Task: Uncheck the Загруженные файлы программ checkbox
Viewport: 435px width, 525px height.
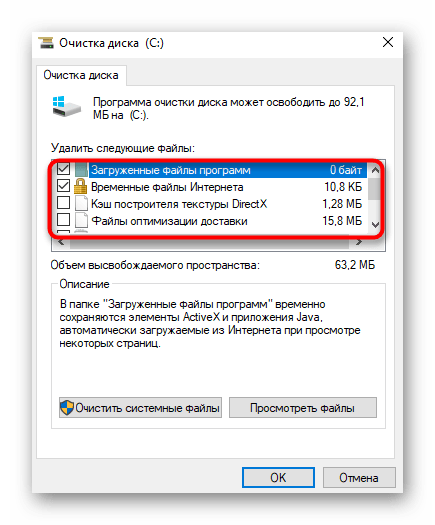Action: coord(63,169)
